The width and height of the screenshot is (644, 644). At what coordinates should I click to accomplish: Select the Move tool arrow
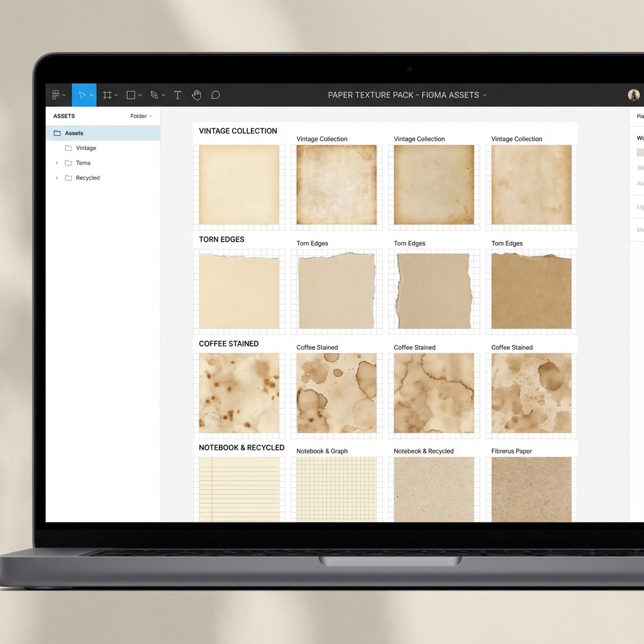81,95
